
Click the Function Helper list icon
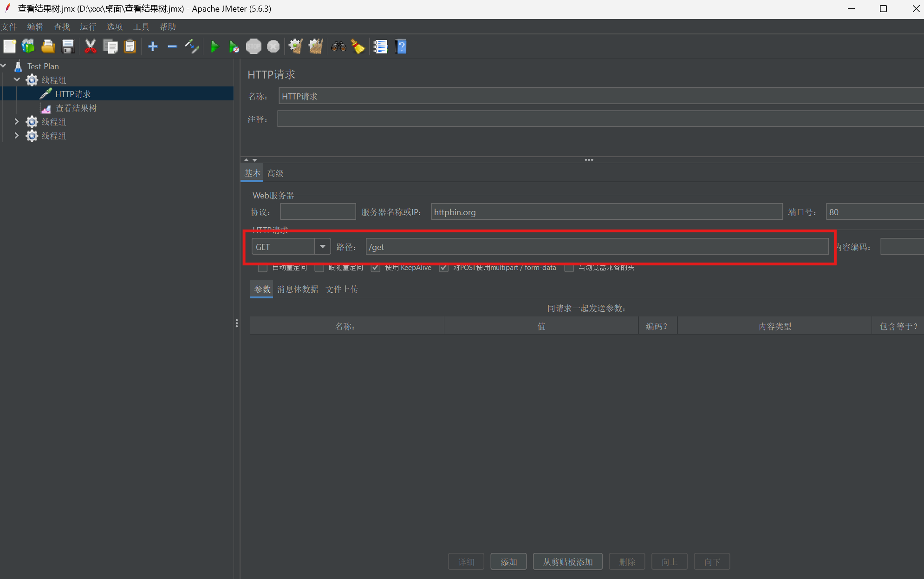click(380, 46)
